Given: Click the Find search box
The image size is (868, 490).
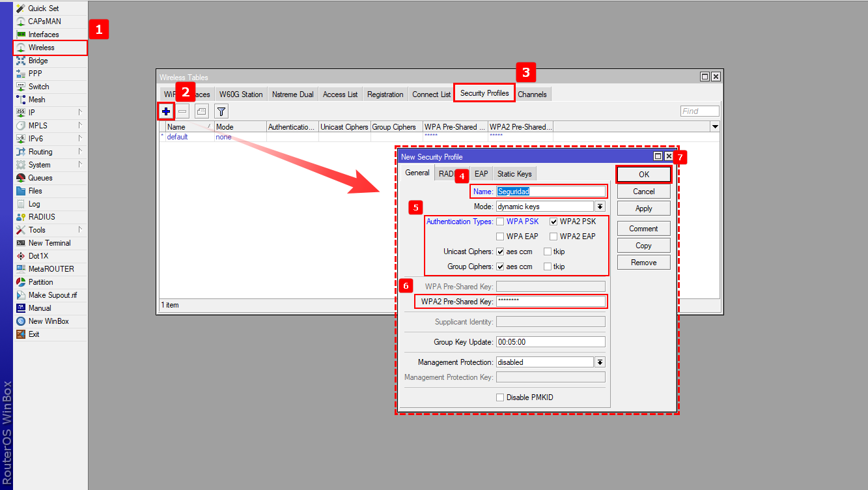Looking at the screenshot, I should click(699, 111).
